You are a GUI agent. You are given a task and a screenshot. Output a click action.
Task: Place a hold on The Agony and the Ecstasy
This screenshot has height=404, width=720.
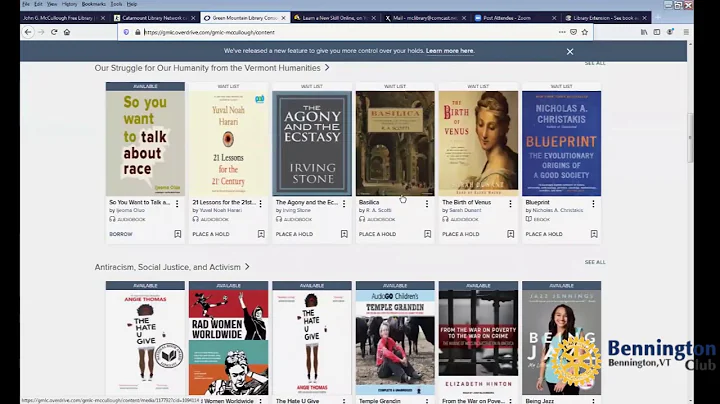294,234
